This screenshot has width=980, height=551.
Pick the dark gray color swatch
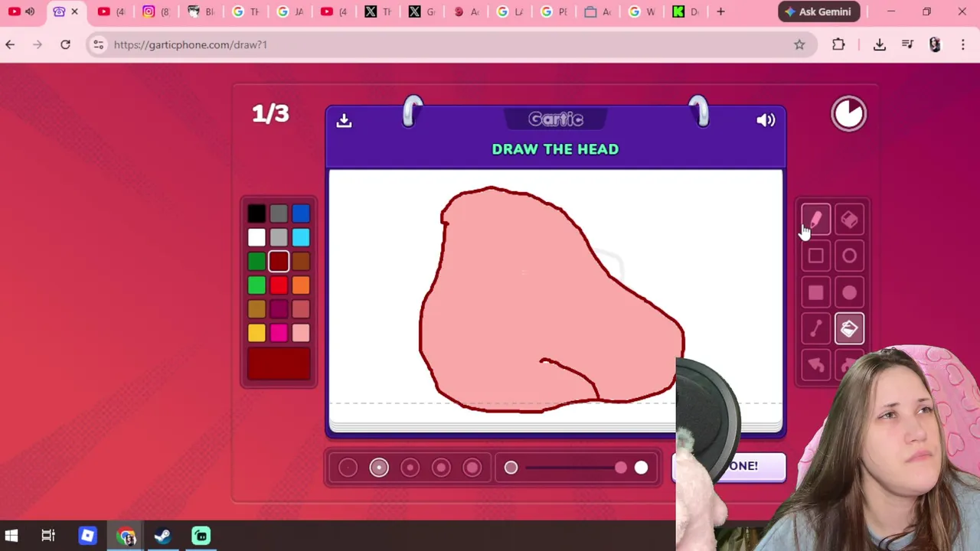click(x=279, y=214)
